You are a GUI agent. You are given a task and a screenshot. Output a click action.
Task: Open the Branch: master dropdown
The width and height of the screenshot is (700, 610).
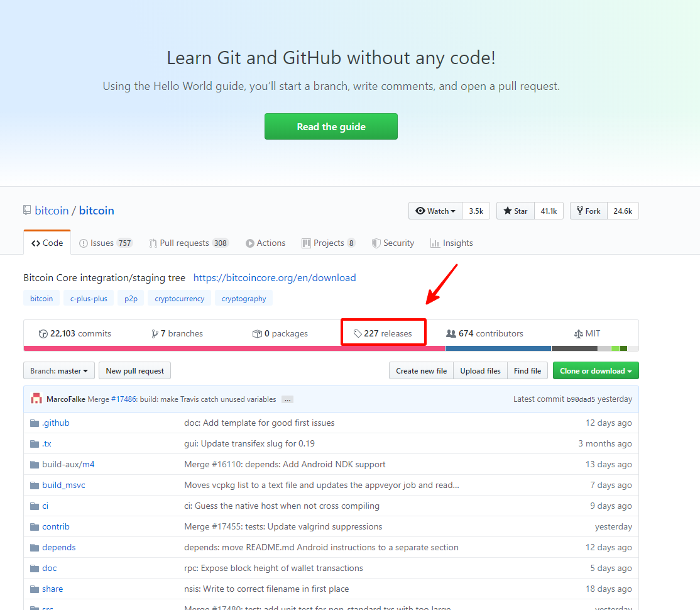(x=59, y=371)
